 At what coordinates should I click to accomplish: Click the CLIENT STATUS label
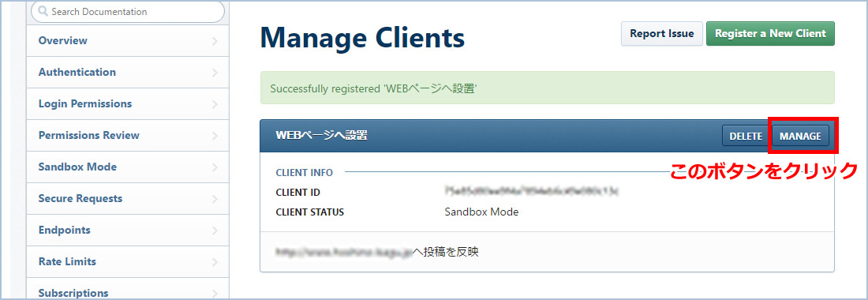click(x=310, y=212)
